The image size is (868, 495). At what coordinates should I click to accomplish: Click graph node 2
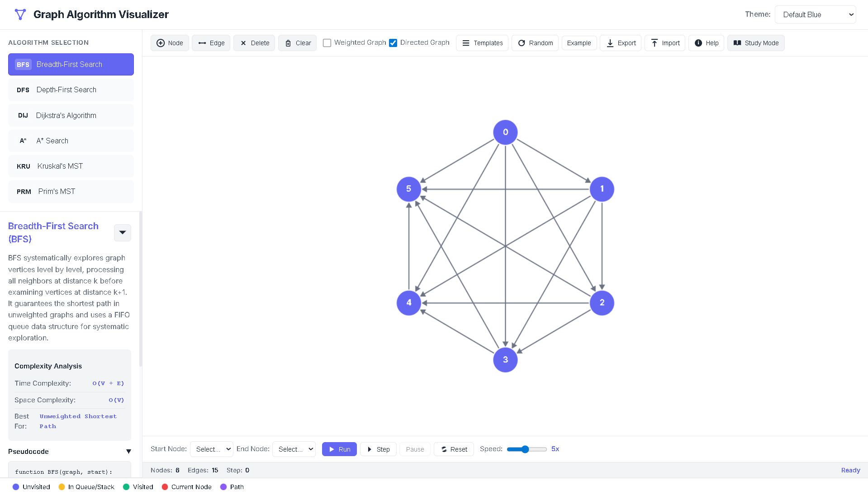click(602, 303)
